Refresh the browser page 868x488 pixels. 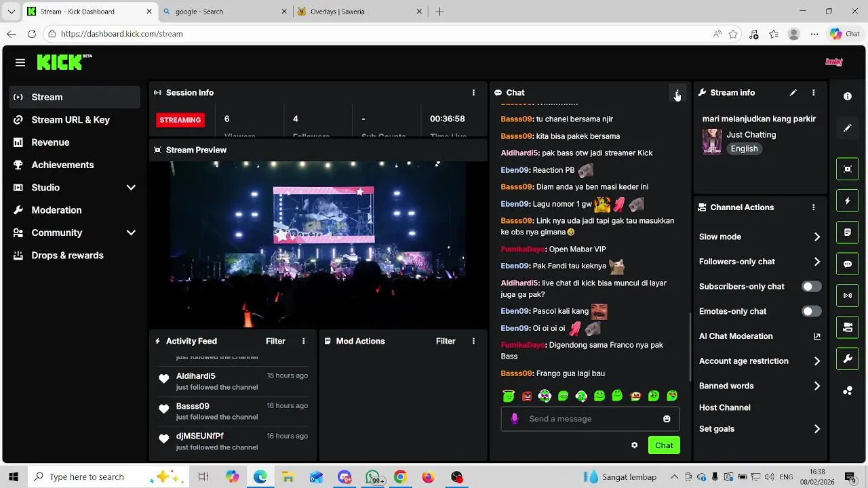point(32,34)
